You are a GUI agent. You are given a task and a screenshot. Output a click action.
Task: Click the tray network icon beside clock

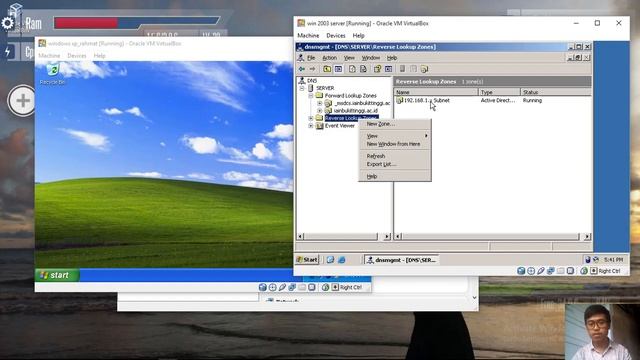pos(596,260)
